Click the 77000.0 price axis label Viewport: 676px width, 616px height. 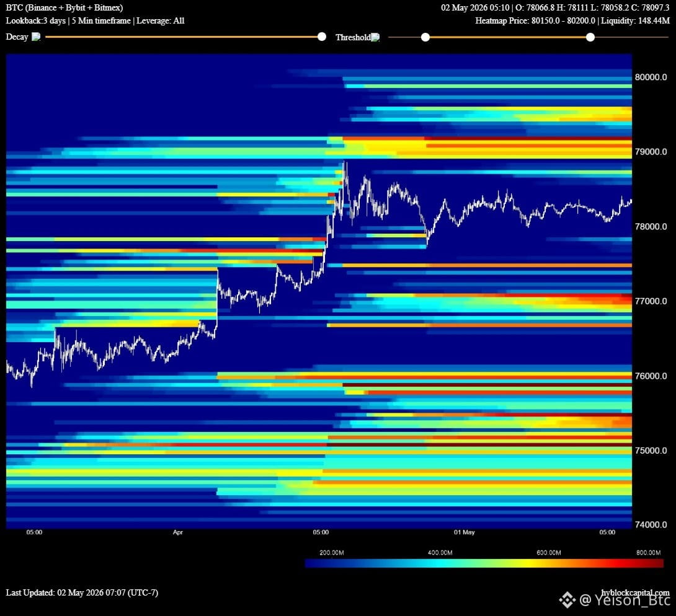(651, 301)
